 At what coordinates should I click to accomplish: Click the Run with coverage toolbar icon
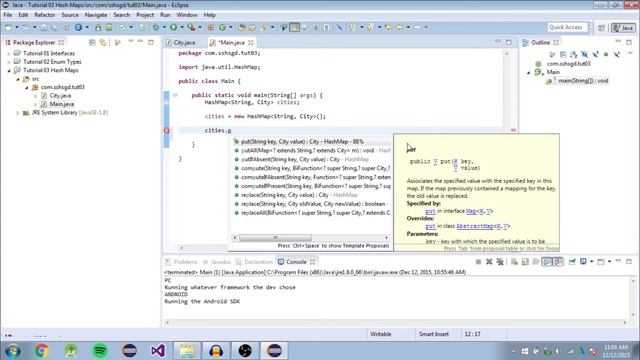191,27
